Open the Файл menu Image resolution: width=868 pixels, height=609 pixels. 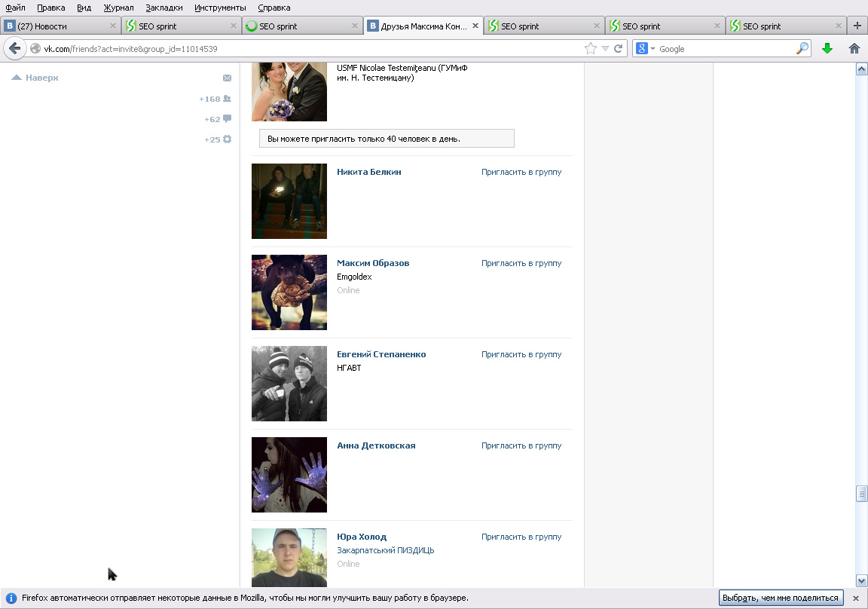coord(16,8)
